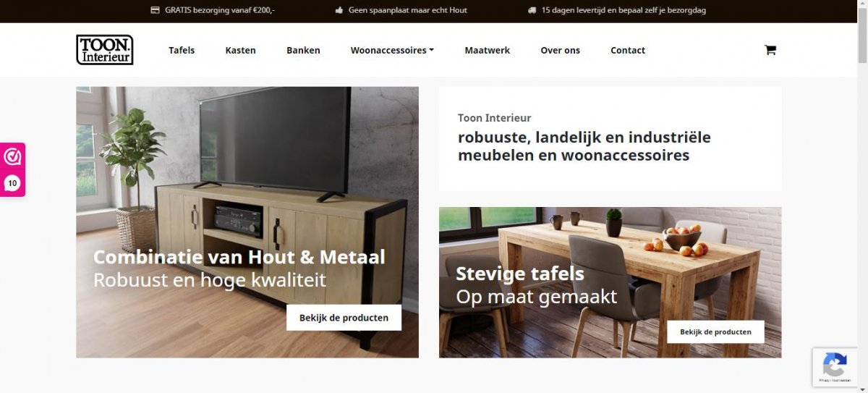Click the Toon Interieur logo
Screen dimensions: 868x393
105,50
